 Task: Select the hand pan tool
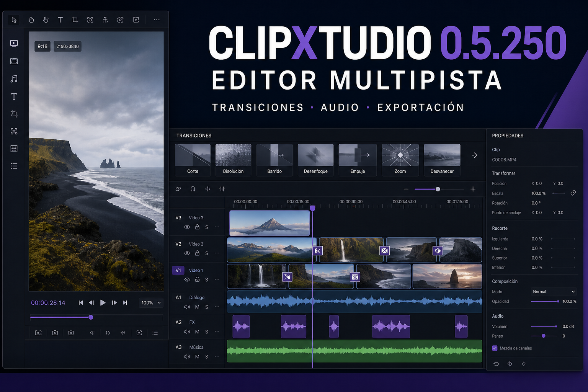46,20
